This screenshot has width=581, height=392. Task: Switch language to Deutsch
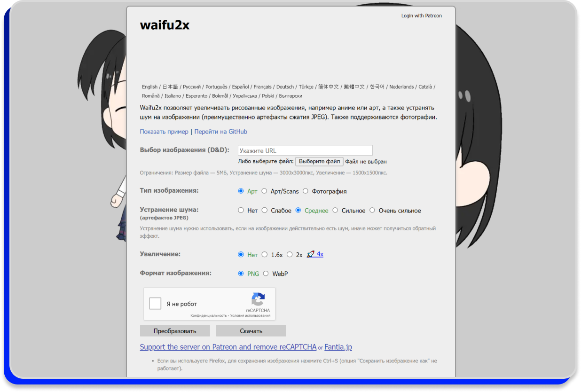click(x=285, y=87)
